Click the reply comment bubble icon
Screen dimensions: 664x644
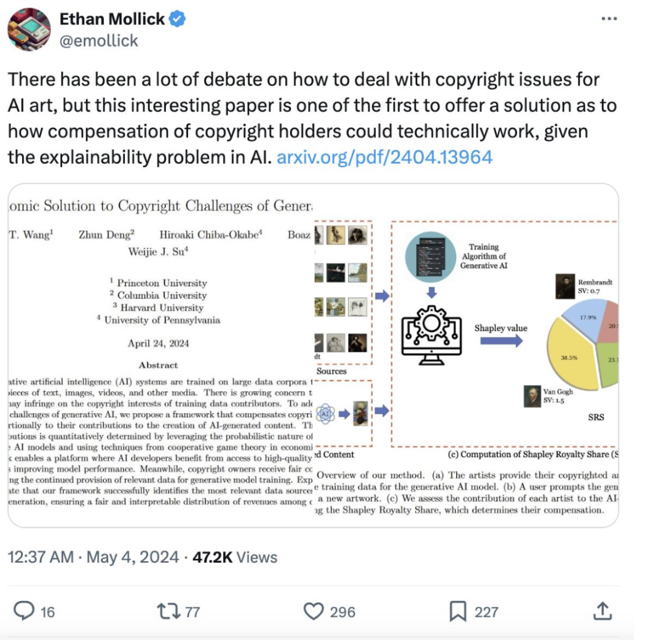[x=24, y=611]
